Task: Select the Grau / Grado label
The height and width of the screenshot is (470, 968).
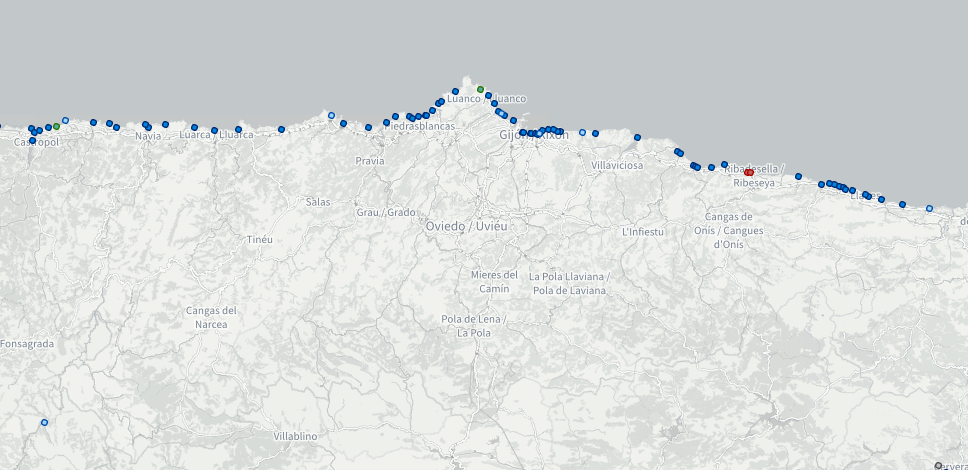Action: tap(386, 212)
